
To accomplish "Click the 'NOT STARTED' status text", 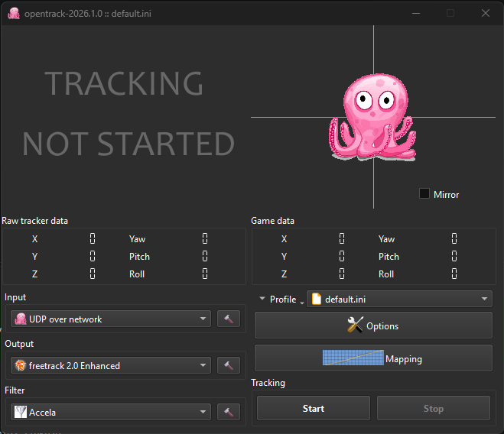I will click(128, 144).
